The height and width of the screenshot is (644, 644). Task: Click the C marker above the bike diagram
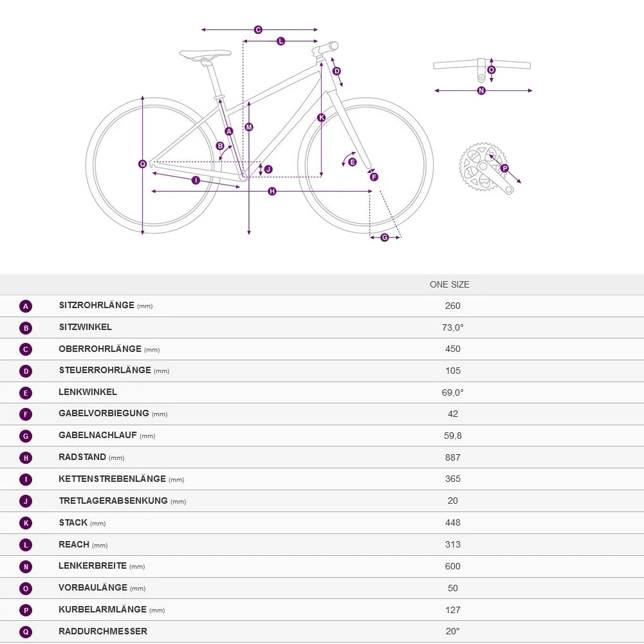258,30
